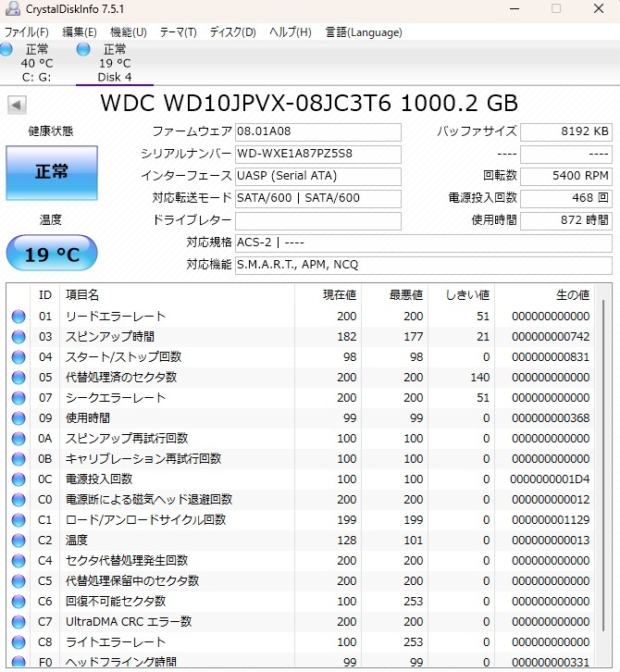
Task: Click status icon for スピンアップ時間 row
Action: pos(19,337)
